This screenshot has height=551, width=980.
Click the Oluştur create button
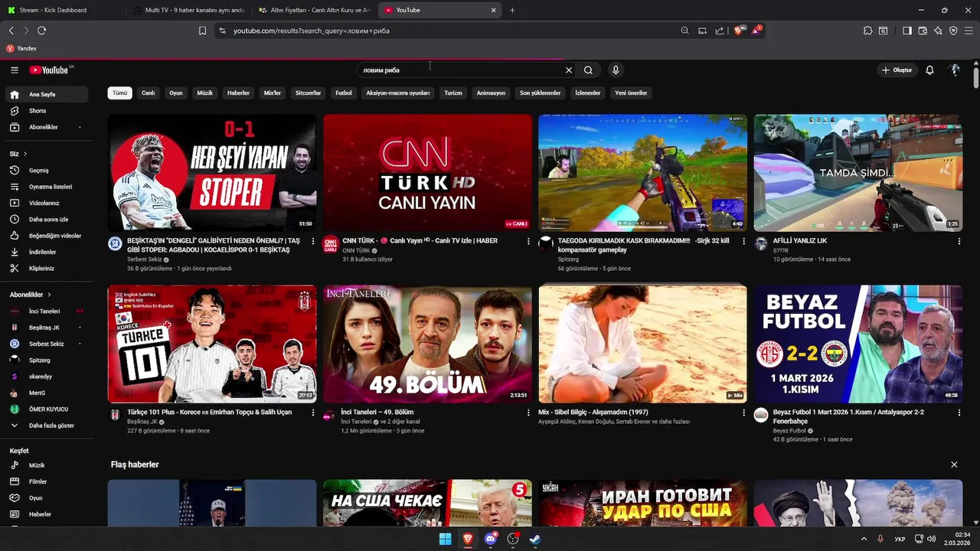(x=897, y=70)
